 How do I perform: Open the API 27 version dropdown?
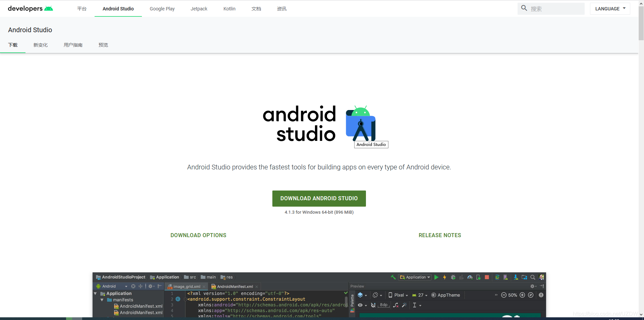[x=420, y=295]
